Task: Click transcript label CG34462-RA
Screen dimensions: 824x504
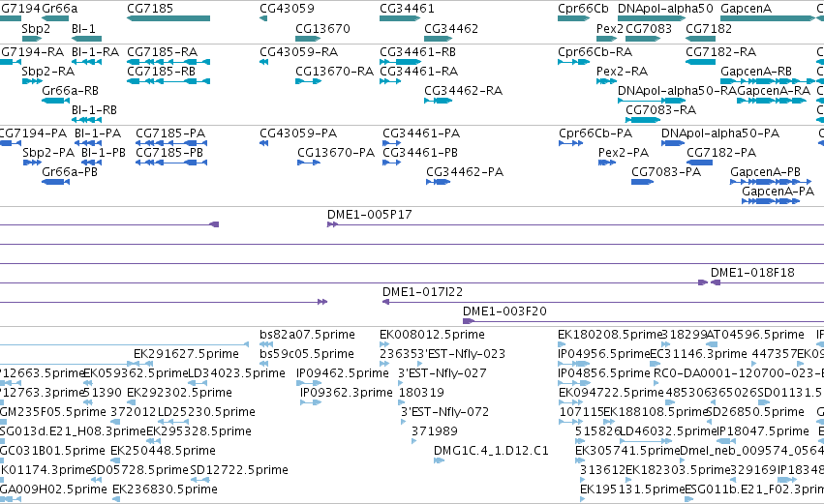Action: click(464, 90)
